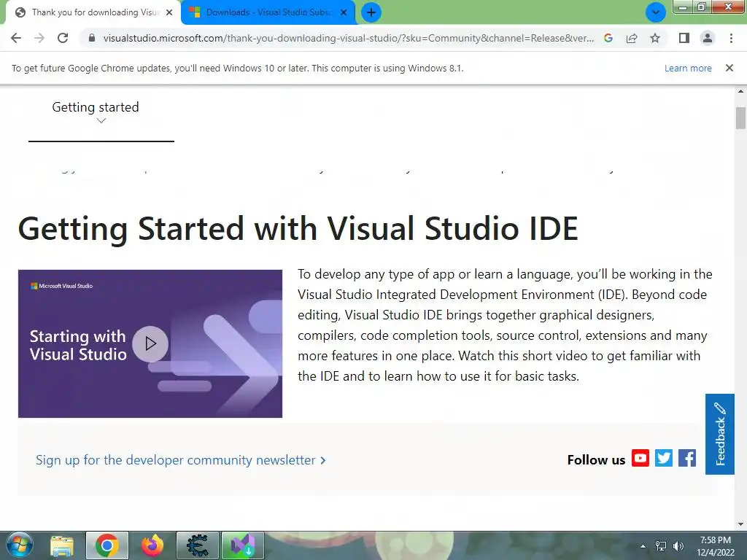Close the Downloads Visual Studio tab

coord(344,13)
